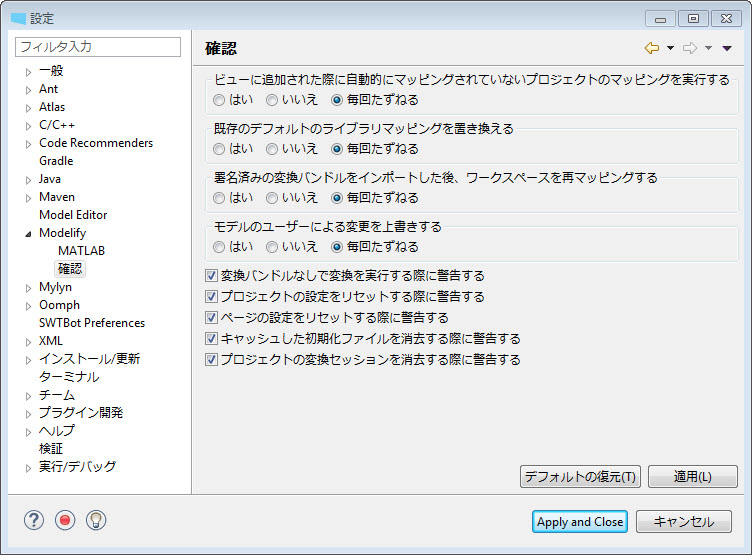752x555 pixels.
Task: Expand the インストール/更新 tree node
Action: (x=28, y=360)
